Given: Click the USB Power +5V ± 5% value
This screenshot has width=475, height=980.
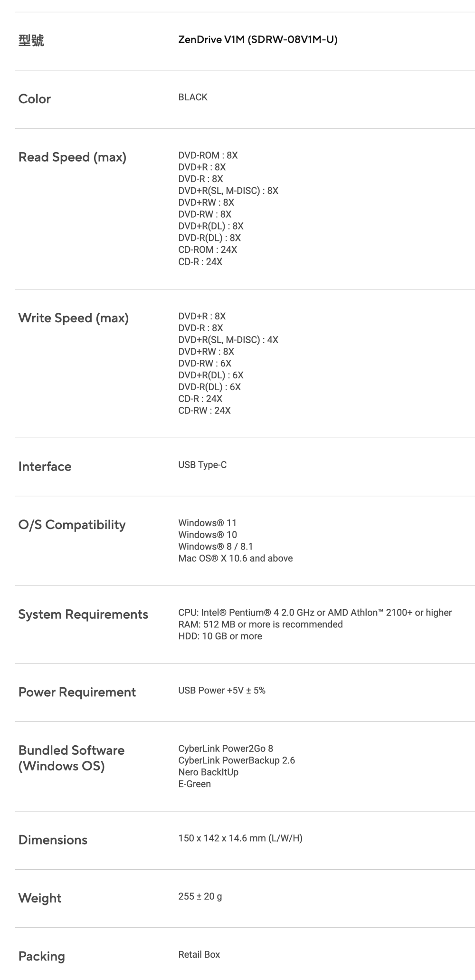Looking at the screenshot, I should (221, 690).
